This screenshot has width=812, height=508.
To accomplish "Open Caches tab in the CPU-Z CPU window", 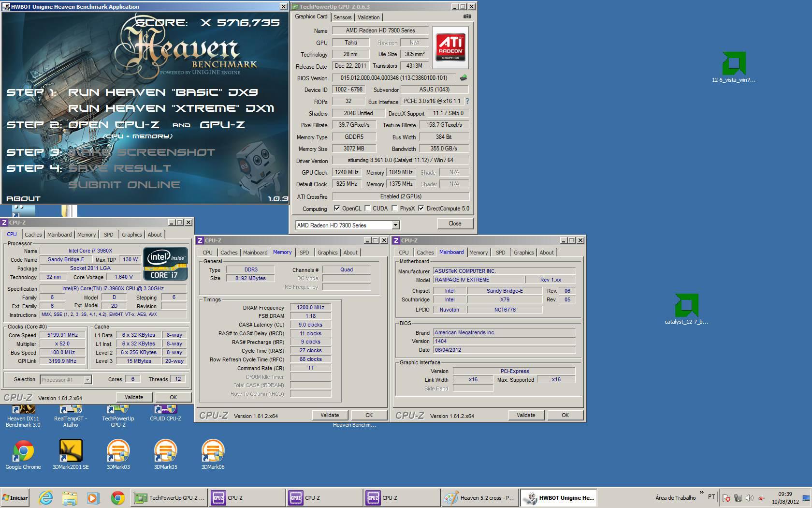I will (33, 235).
